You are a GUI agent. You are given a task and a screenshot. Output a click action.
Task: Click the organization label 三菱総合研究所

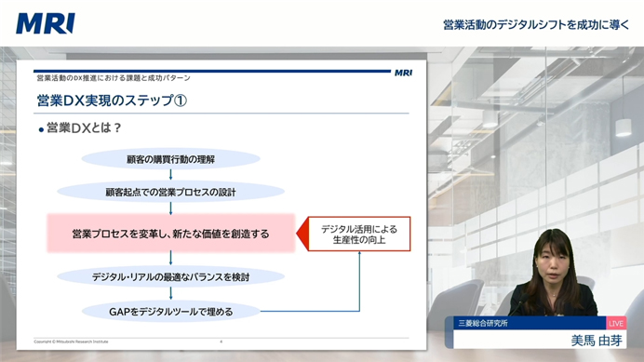[483, 323]
